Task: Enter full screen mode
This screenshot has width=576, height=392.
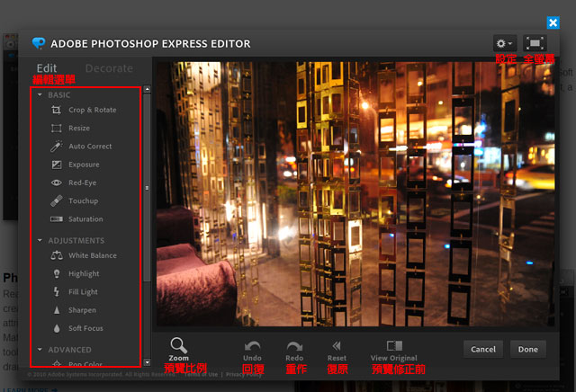Action: (x=535, y=43)
